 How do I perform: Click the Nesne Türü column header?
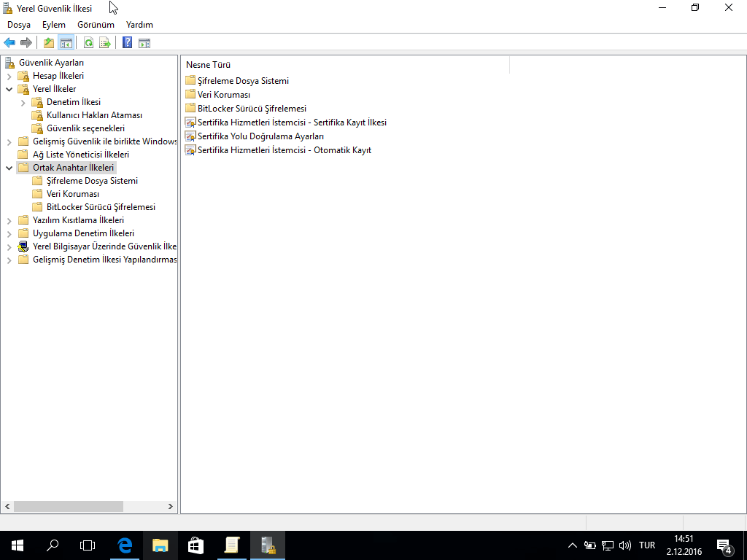click(x=208, y=65)
